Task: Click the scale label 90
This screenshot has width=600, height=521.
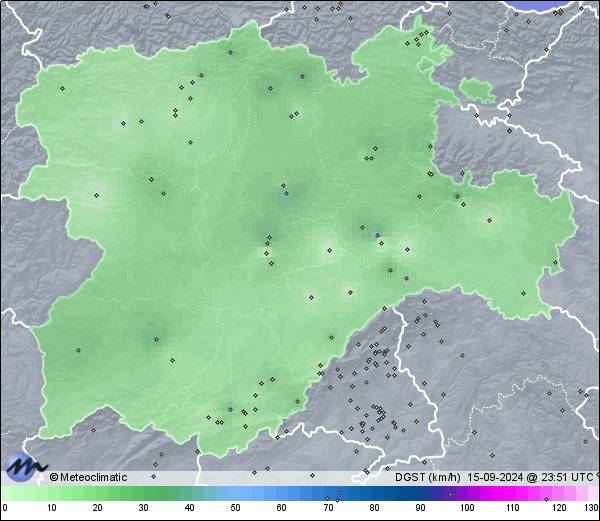Action: tap(420, 508)
